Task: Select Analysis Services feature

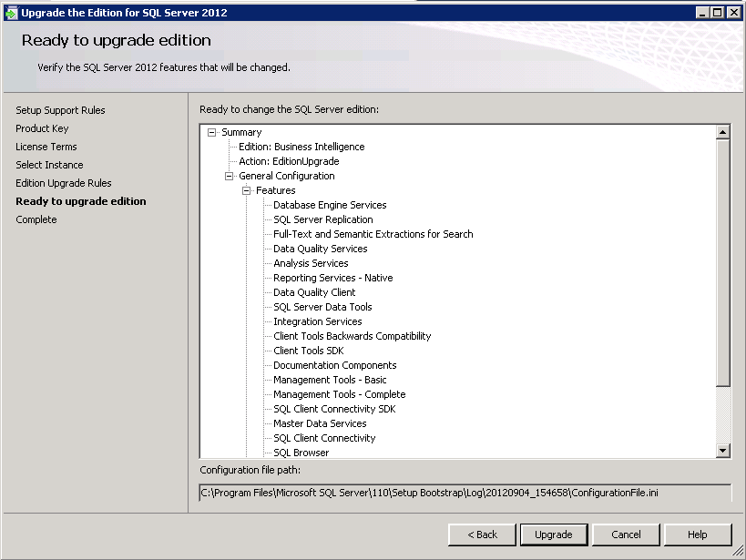Action: [x=311, y=263]
